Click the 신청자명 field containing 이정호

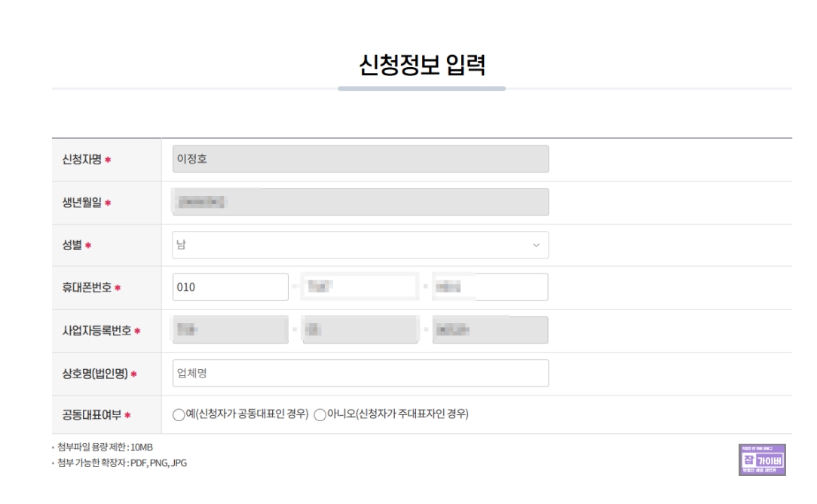point(360,159)
